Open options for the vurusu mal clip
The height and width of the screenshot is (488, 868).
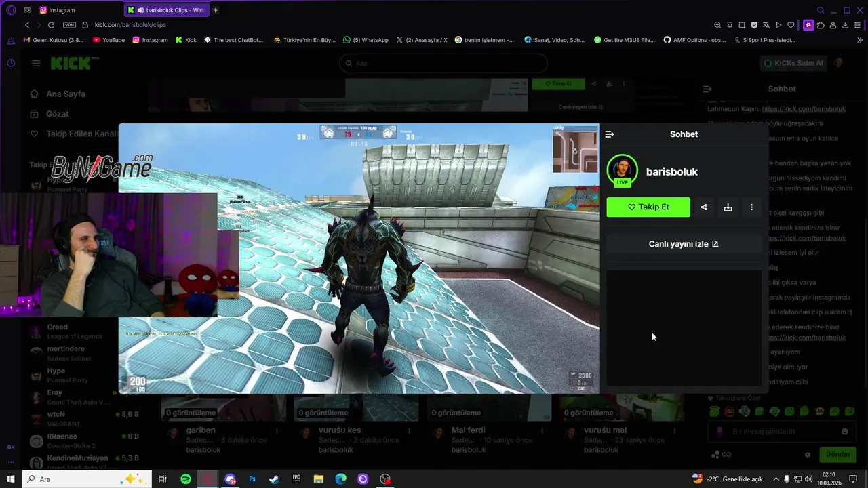[x=675, y=431]
